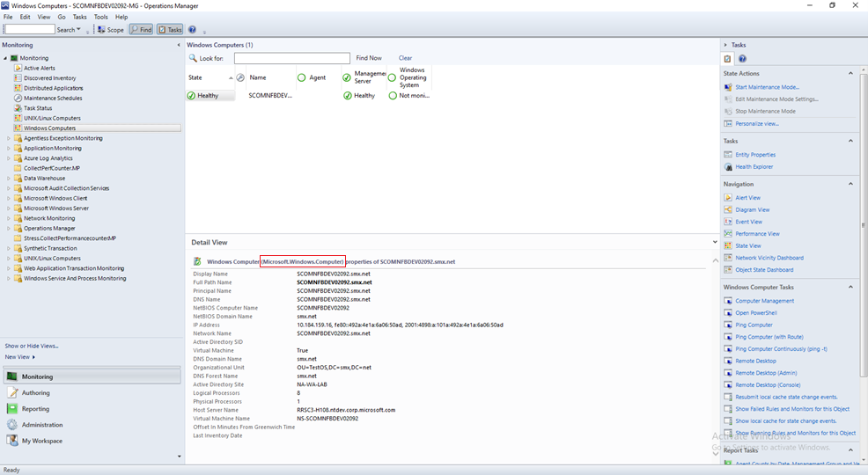Click in the Look for text field

pyautogui.click(x=291, y=58)
